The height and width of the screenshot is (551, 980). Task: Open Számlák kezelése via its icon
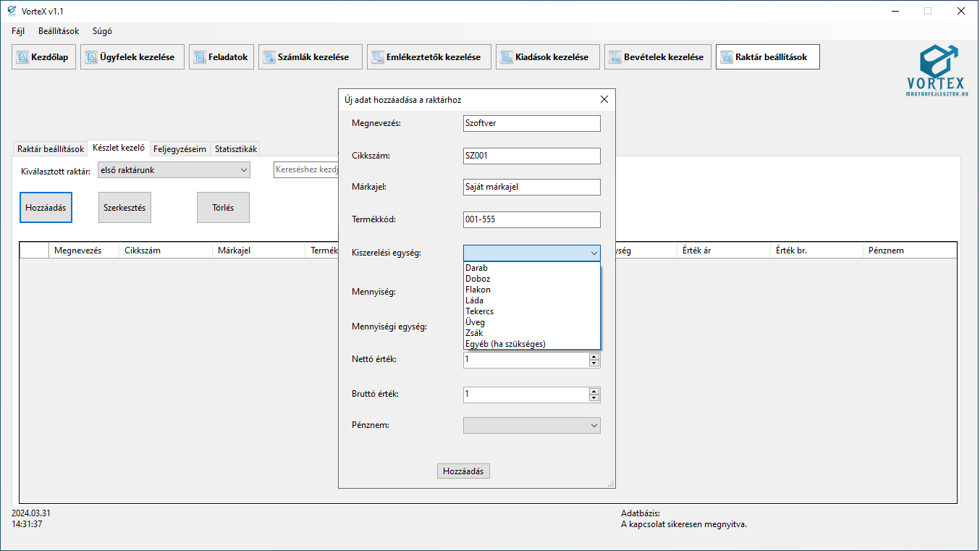(269, 57)
